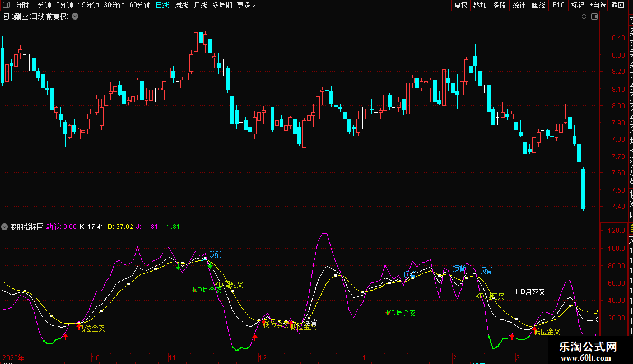Click the K: 17.41 value label
Viewport: 633px width, 364px height.
pos(92,227)
